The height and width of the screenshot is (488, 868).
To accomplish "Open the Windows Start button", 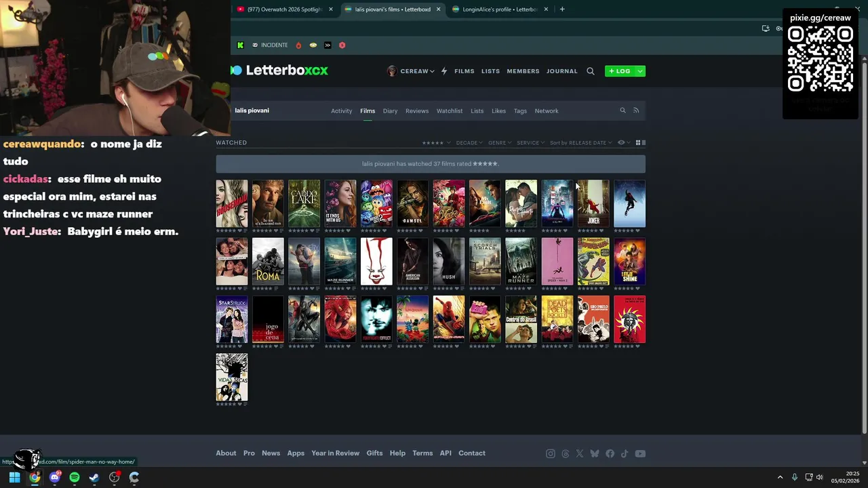I will 14,477.
